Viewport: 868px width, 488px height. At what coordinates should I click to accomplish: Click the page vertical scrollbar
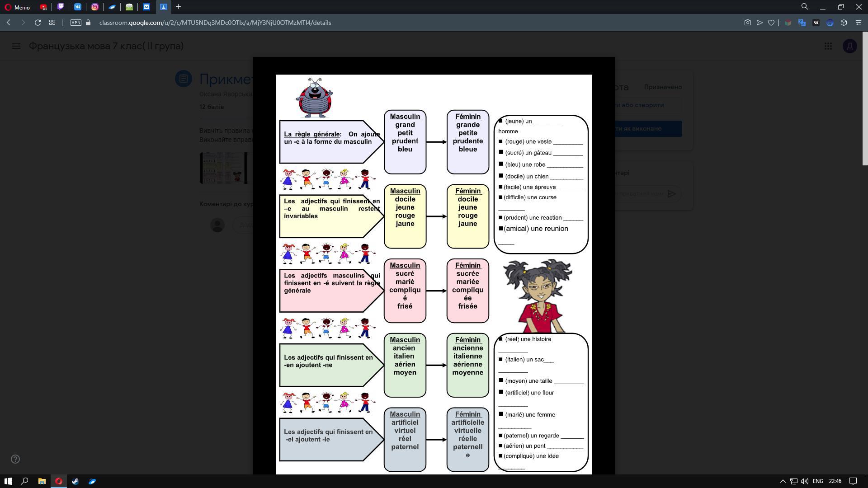pyautogui.click(x=865, y=99)
